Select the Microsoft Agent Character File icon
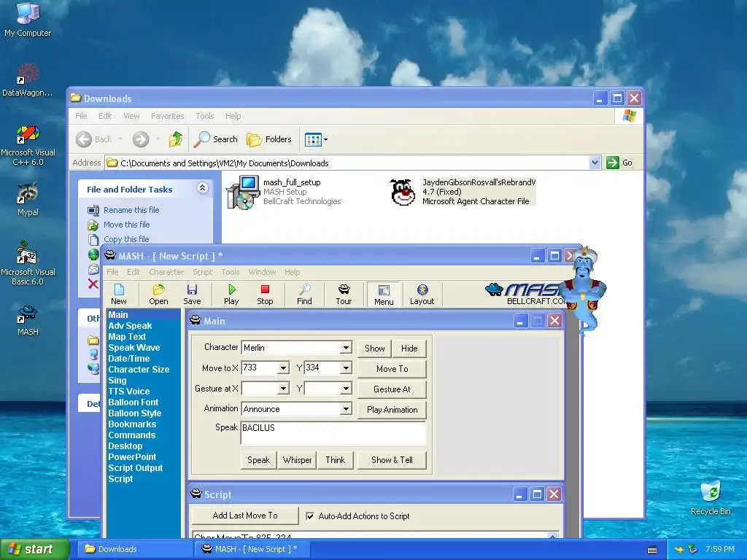Viewport: 747px width, 560px height. click(x=403, y=192)
